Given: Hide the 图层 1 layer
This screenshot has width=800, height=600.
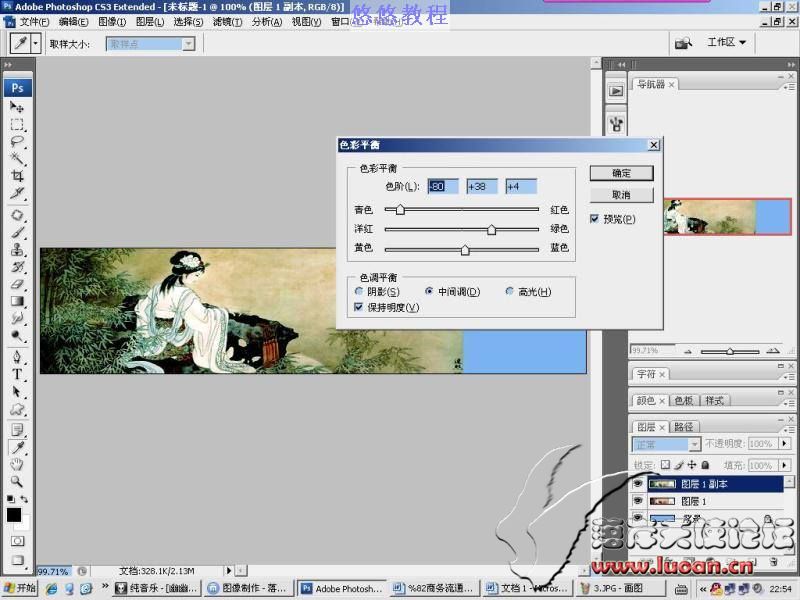Looking at the screenshot, I should coord(638,502).
